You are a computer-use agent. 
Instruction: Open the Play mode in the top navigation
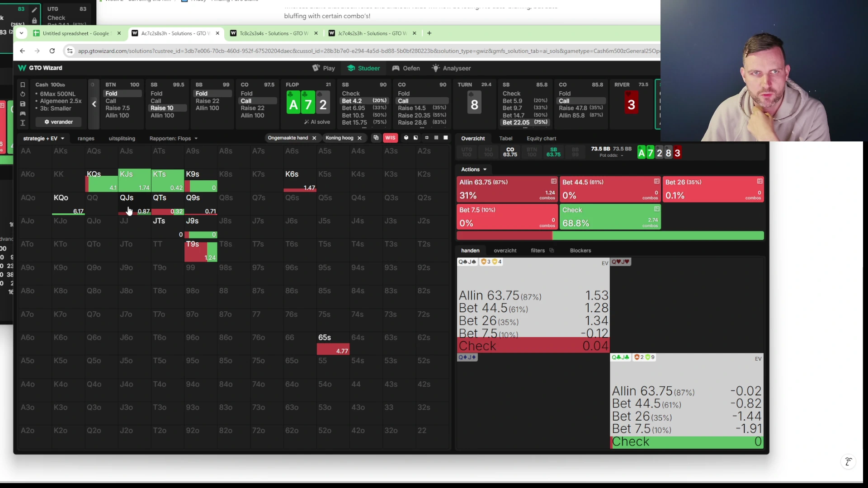(324, 68)
